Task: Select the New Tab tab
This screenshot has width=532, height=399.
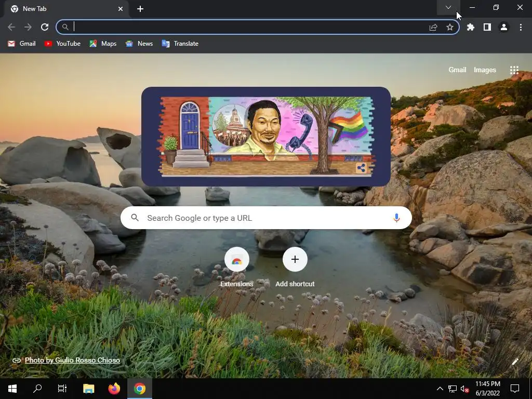Action: [x=66, y=9]
